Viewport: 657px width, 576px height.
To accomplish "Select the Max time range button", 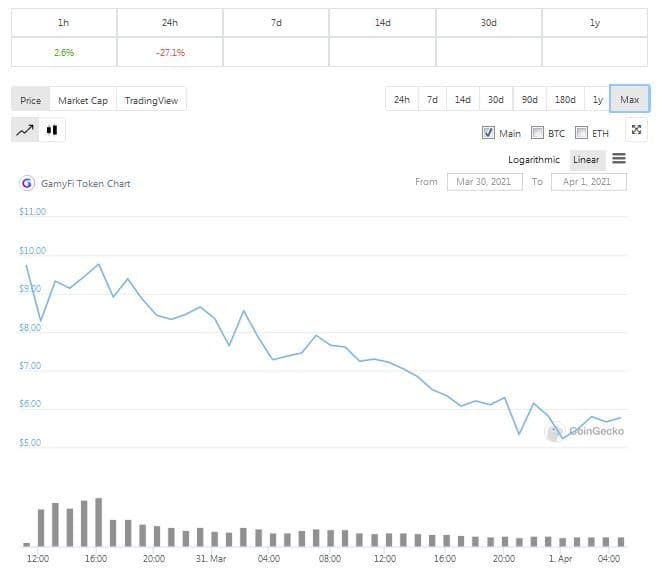I will pyautogui.click(x=629, y=99).
